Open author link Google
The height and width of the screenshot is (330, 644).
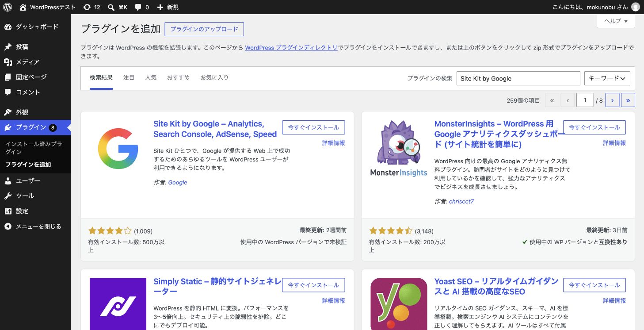(178, 182)
